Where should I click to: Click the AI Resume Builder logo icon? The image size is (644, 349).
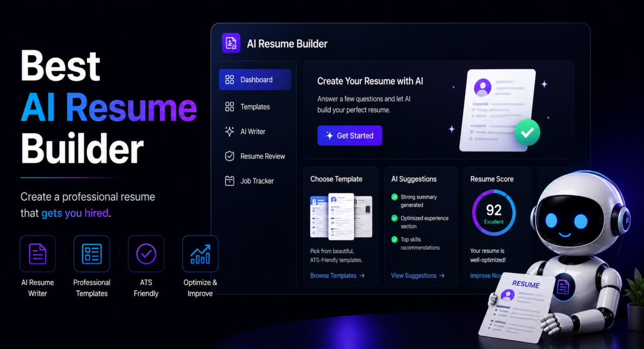click(x=231, y=43)
